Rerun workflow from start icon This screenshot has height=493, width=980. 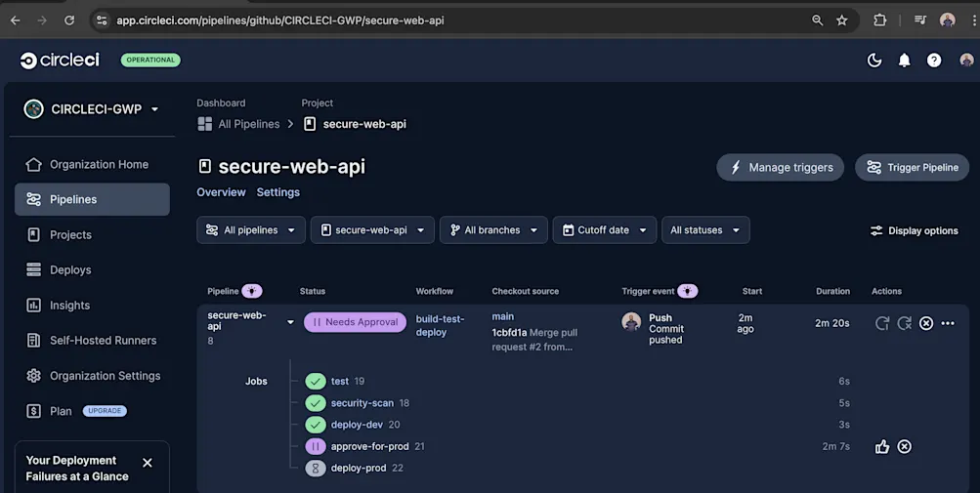pos(882,323)
